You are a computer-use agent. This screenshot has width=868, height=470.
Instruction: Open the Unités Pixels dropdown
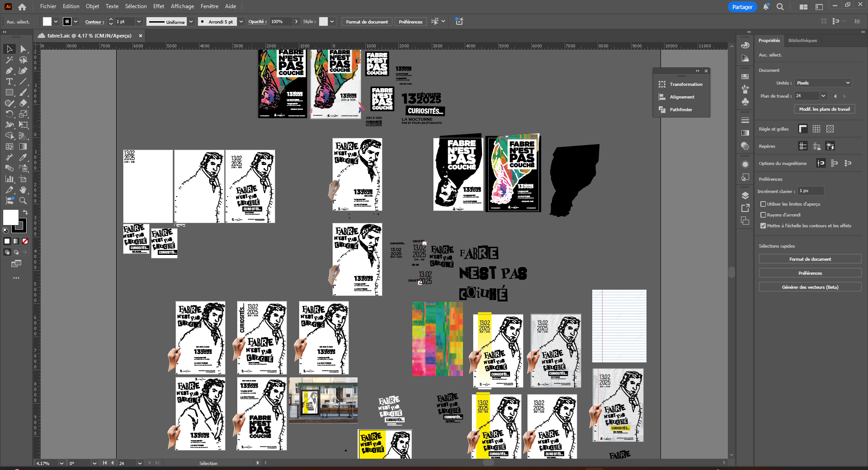pos(823,83)
